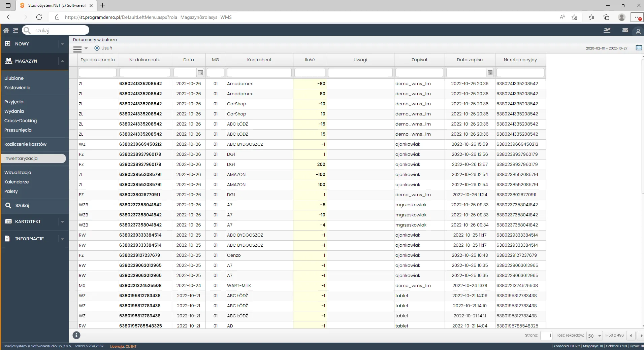Open the Data filter calendar picker
Screen dimensions: 644x350
200,72
